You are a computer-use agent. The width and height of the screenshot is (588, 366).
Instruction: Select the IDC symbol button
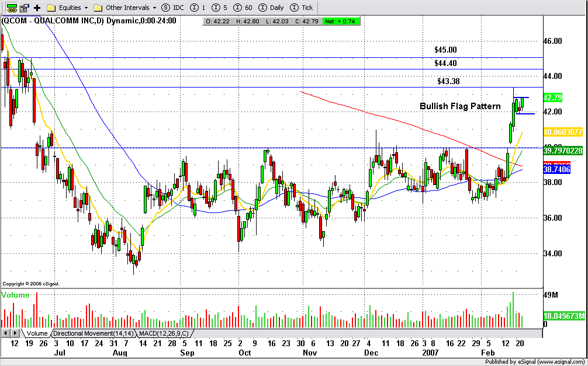tap(172, 8)
